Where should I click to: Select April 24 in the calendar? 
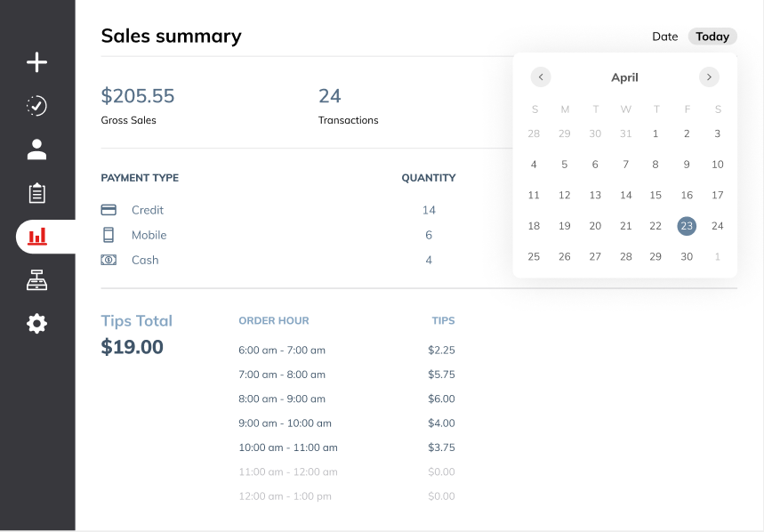click(x=717, y=226)
